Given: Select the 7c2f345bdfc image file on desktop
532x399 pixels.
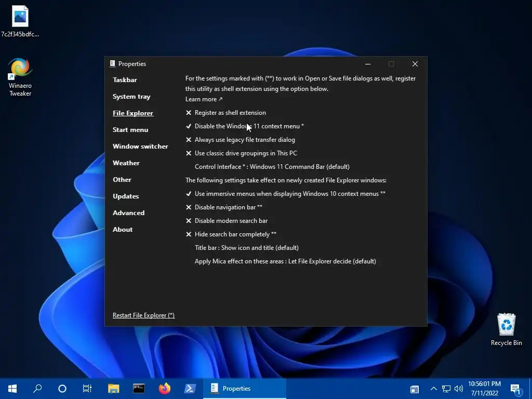Looking at the screenshot, I should coord(20,21).
